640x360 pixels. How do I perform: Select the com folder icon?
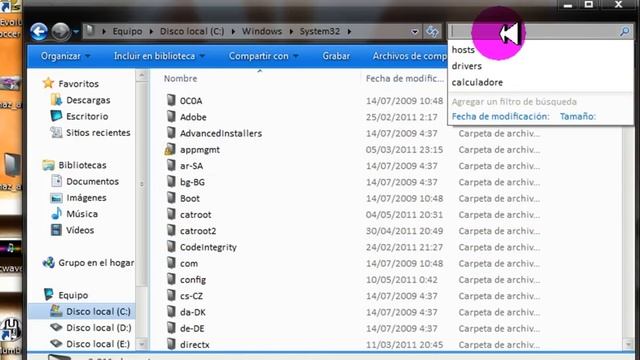click(x=171, y=263)
